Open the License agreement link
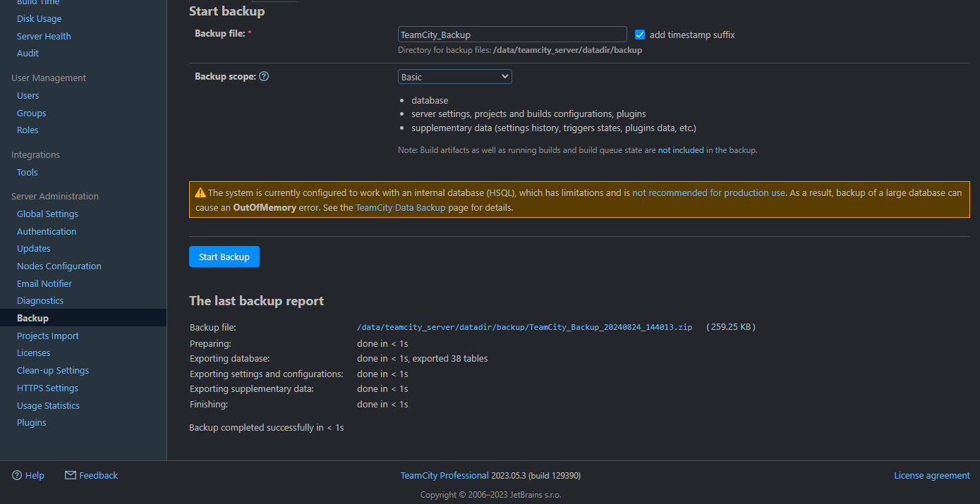 coord(931,476)
